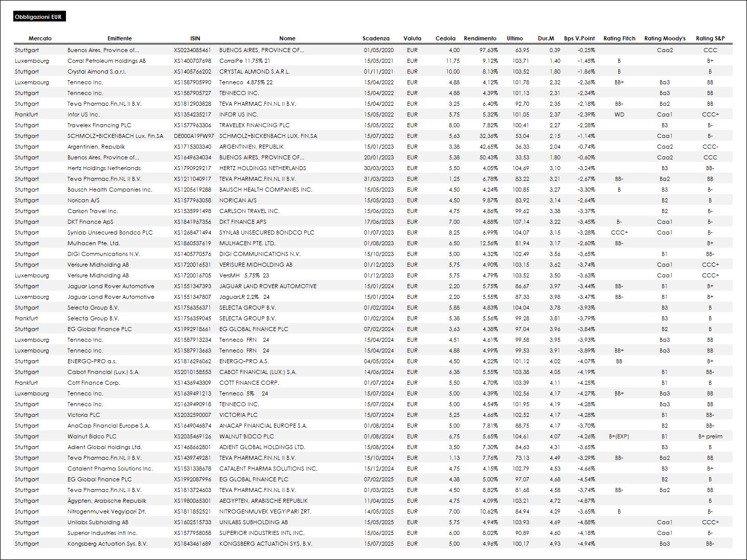Click Corral Petroleum Holdings AB issuer cell
Screen dimensions: 747x560
tap(106, 61)
